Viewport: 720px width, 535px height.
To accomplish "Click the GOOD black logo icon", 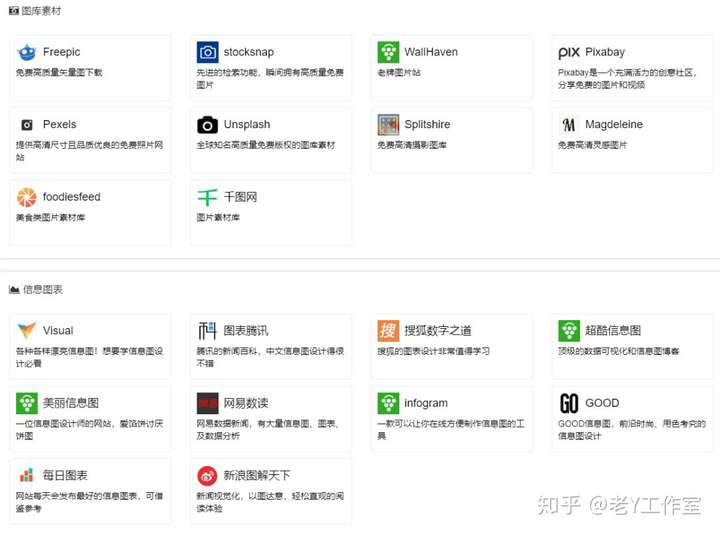I will click(x=569, y=403).
